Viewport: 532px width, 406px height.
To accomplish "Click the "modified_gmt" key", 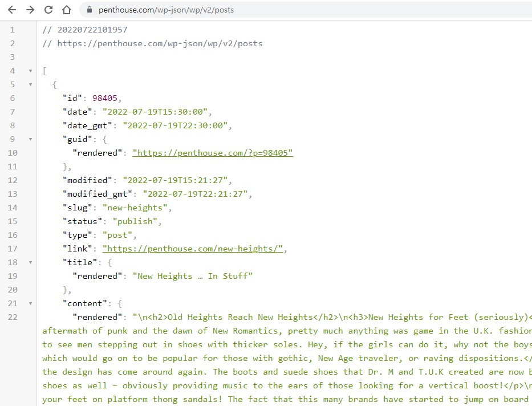I will [x=97, y=194].
